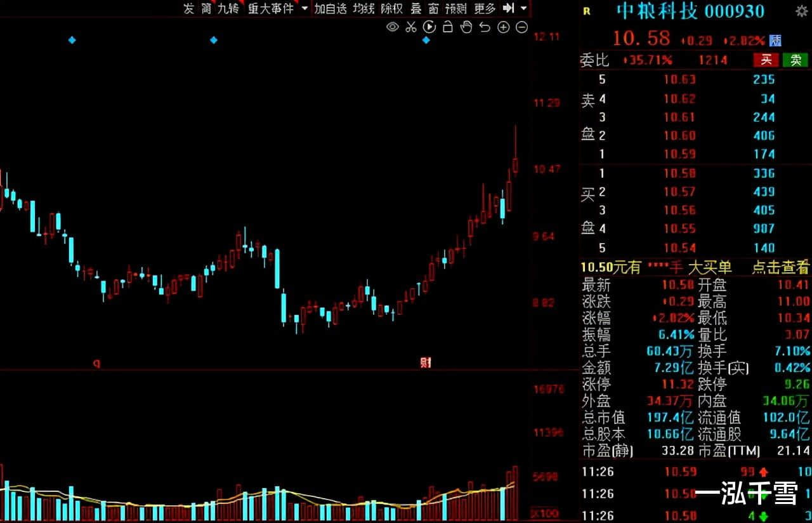The image size is (812, 523).
Task: Select sell level 4 price 10.62
Action: coord(679,98)
